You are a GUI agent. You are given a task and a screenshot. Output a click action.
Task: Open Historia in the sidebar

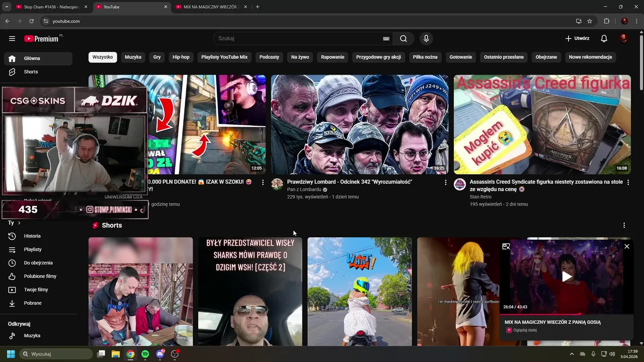point(38,236)
